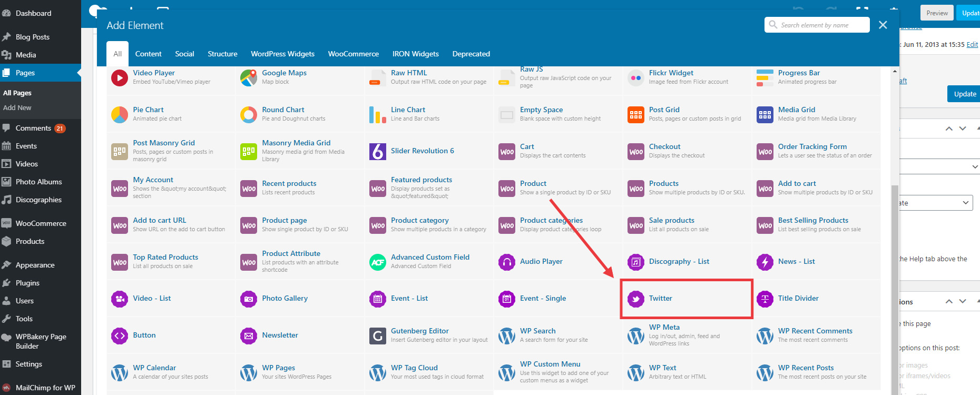980x395 pixels.
Task: Select the Google Maps element icon
Action: pyautogui.click(x=249, y=78)
